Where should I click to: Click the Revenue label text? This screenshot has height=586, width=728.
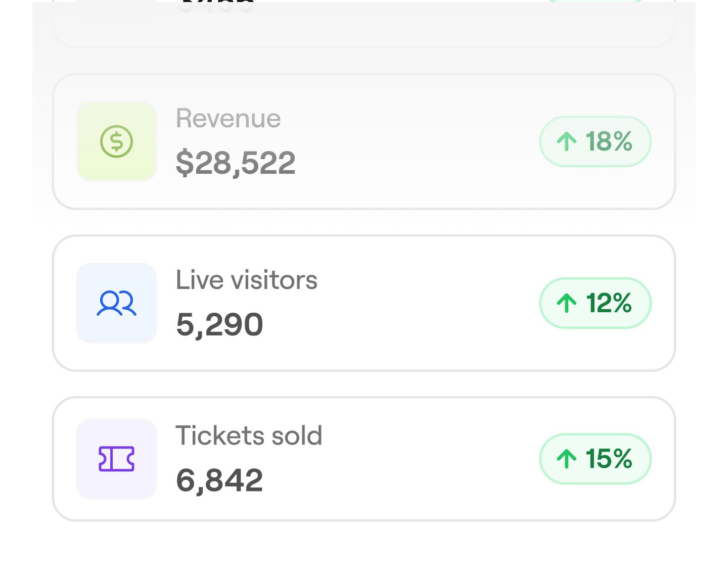[228, 119]
